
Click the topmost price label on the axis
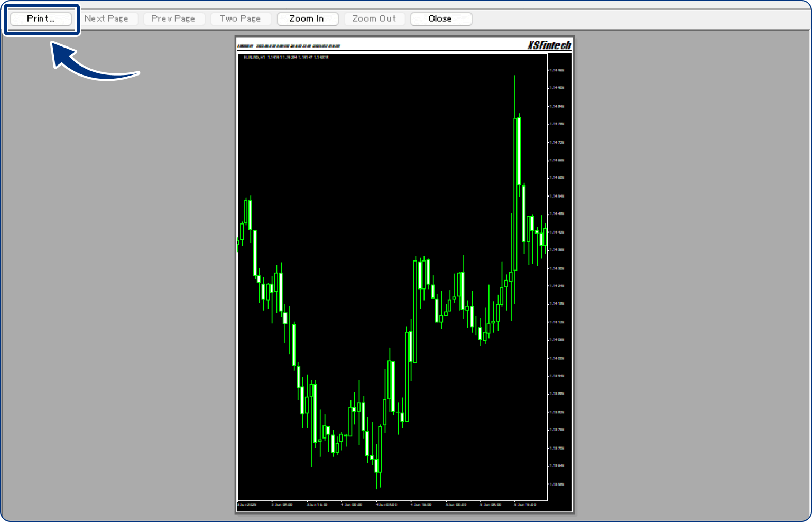[556, 70]
